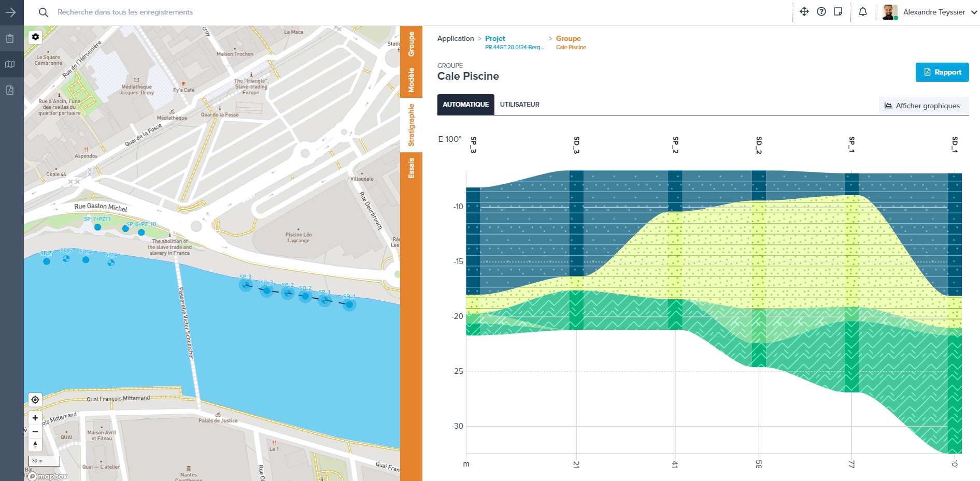The width and height of the screenshot is (980, 481).
Task: Open the help question mark icon
Action: click(x=821, y=12)
